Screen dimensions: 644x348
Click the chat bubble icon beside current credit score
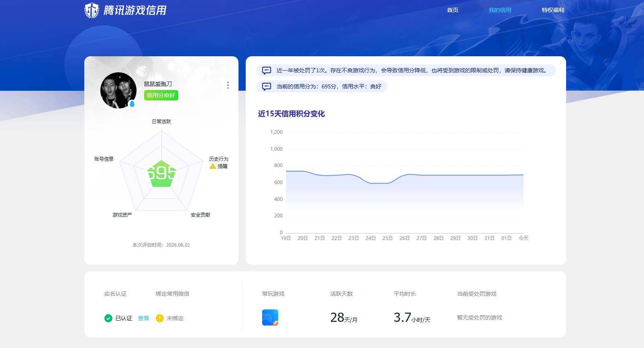(x=266, y=86)
